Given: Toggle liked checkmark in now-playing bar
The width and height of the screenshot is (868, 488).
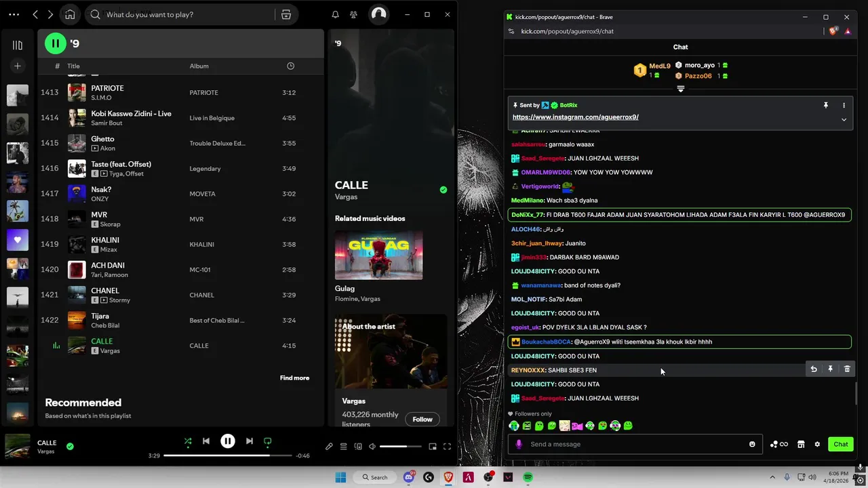Looking at the screenshot, I should coord(70,447).
